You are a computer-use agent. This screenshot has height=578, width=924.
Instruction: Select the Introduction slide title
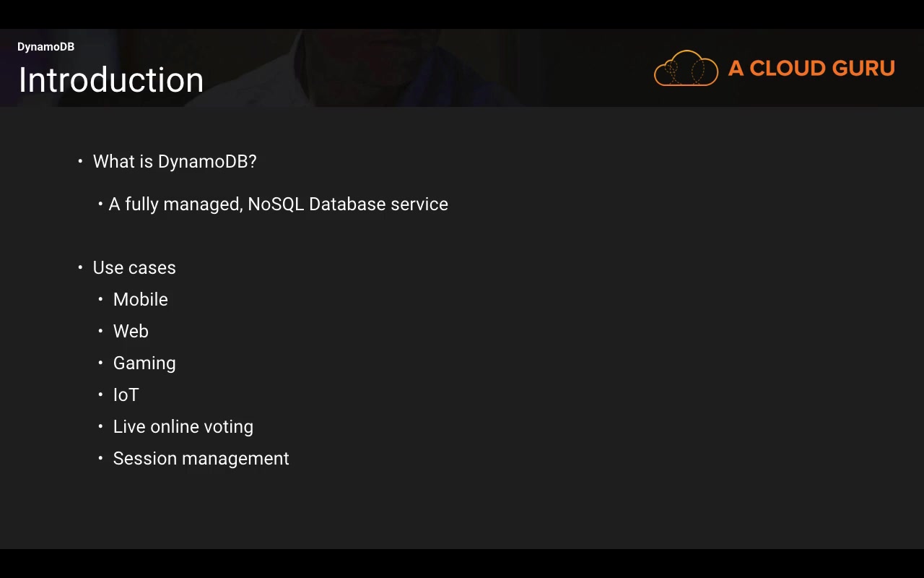(x=111, y=79)
